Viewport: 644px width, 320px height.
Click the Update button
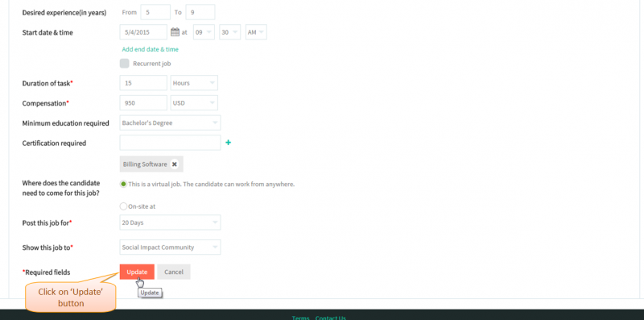coord(137,272)
